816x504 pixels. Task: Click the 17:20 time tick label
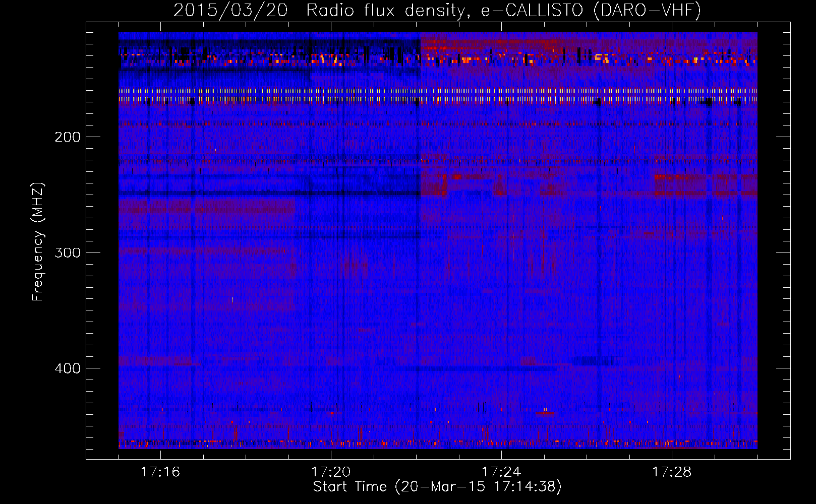click(x=331, y=472)
